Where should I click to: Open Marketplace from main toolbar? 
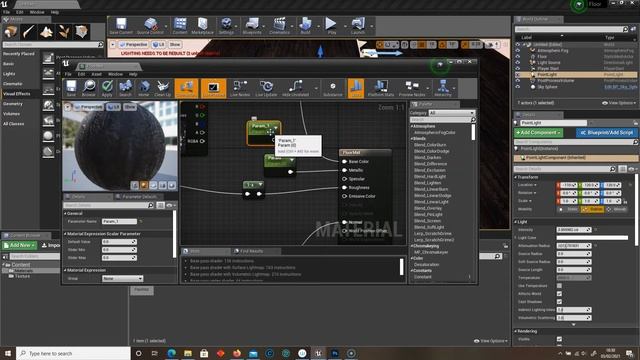click(x=202, y=26)
